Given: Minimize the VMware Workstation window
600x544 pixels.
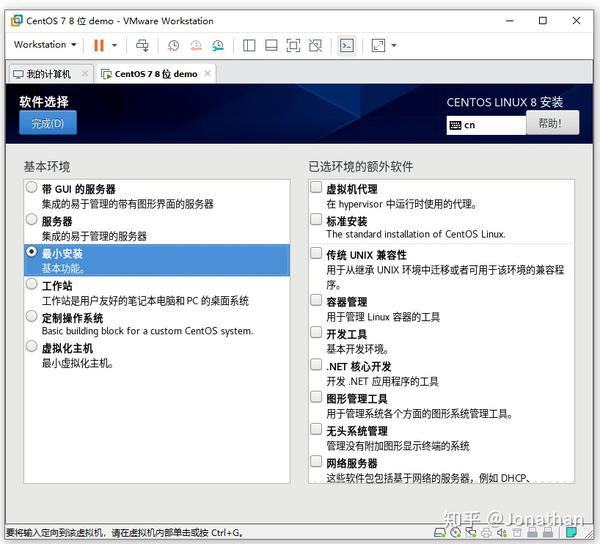Looking at the screenshot, I should 509,21.
